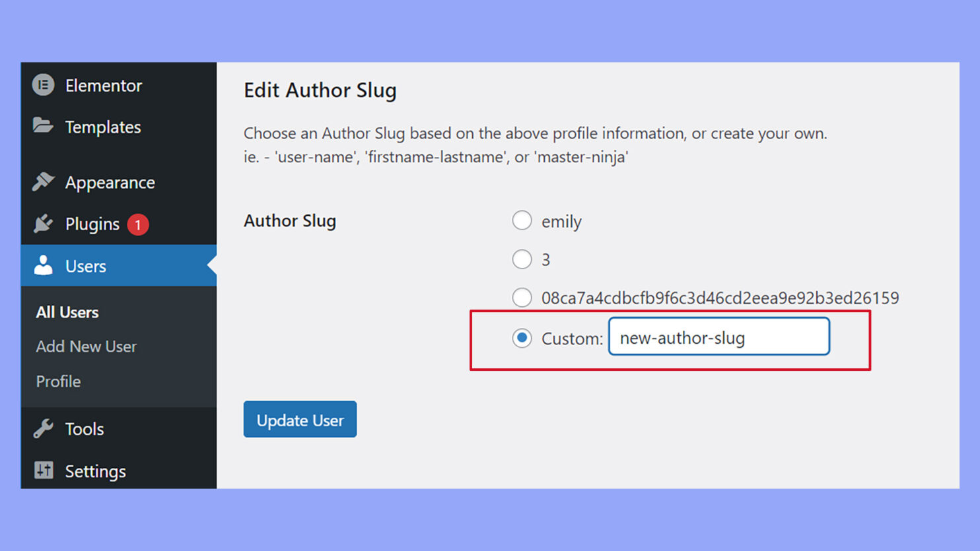Image resolution: width=980 pixels, height=551 pixels.
Task: Open the Add New User page
Action: (x=85, y=346)
